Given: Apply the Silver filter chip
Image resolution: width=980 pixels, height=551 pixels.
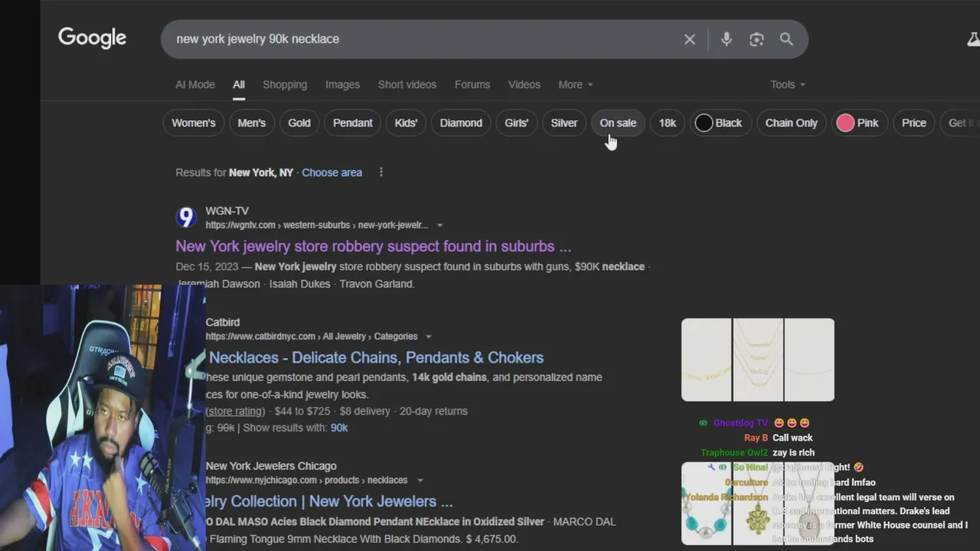Looking at the screenshot, I should [x=564, y=122].
